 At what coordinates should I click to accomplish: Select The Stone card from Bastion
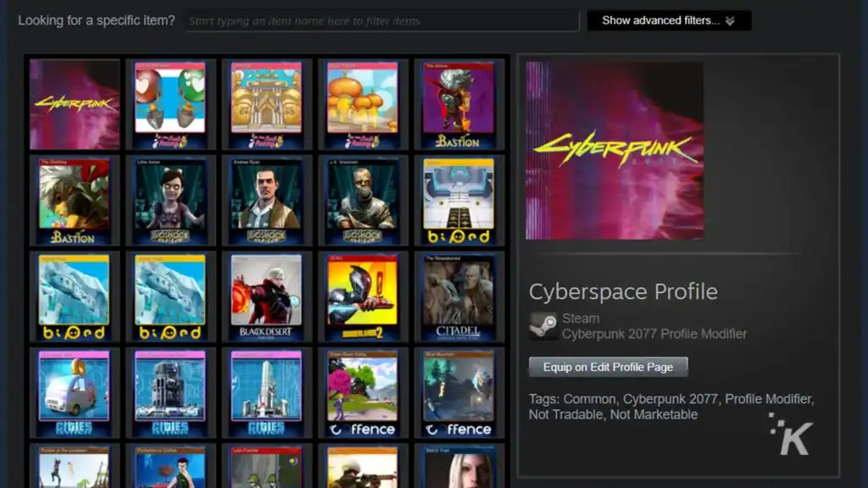click(x=459, y=102)
